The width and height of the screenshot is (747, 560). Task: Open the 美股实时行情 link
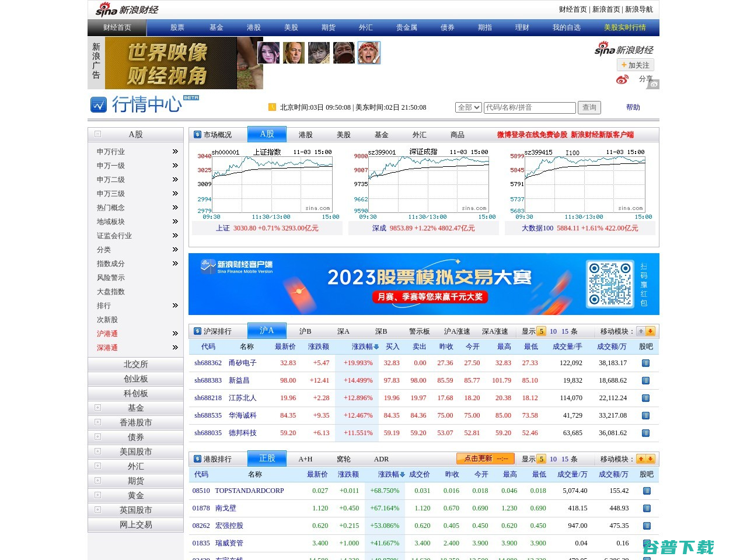pos(625,27)
